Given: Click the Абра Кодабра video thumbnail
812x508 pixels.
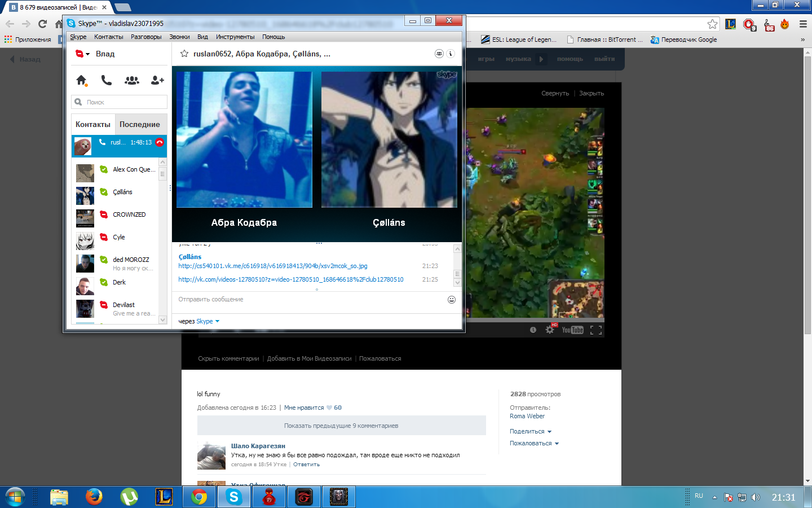Looking at the screenshot, I should [244, 139].
